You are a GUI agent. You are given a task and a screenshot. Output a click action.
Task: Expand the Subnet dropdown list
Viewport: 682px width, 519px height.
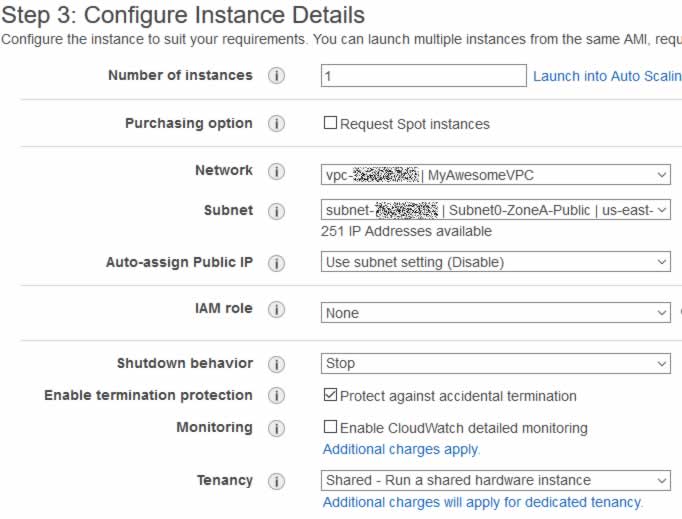pos(496,210)
